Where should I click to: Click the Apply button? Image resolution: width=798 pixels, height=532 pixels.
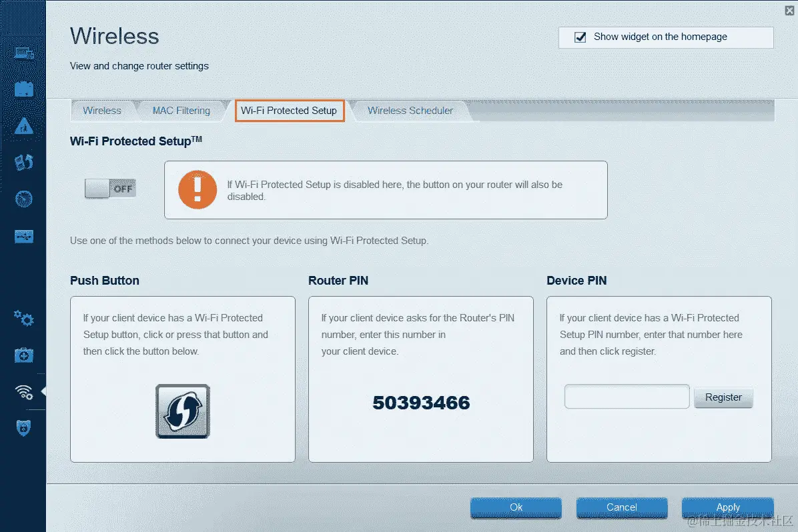coord(728,507)
